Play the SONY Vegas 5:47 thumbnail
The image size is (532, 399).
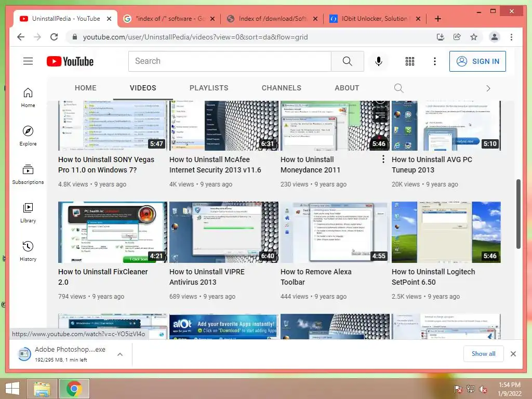(112, 126)
